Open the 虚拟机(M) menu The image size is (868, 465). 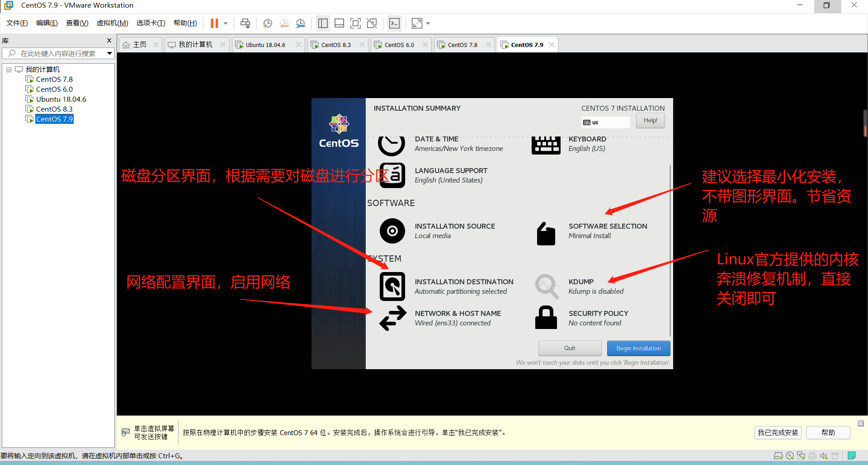point(113,23)
